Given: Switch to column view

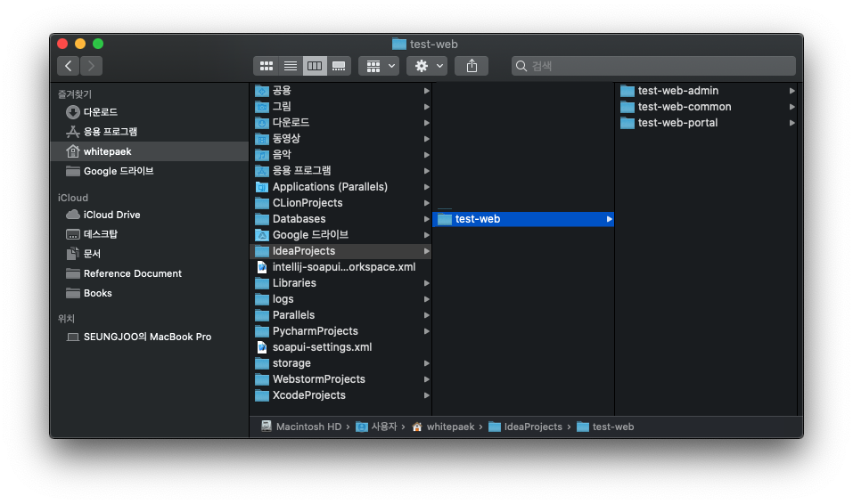Looking at the screenshot, I should [315, 66].
